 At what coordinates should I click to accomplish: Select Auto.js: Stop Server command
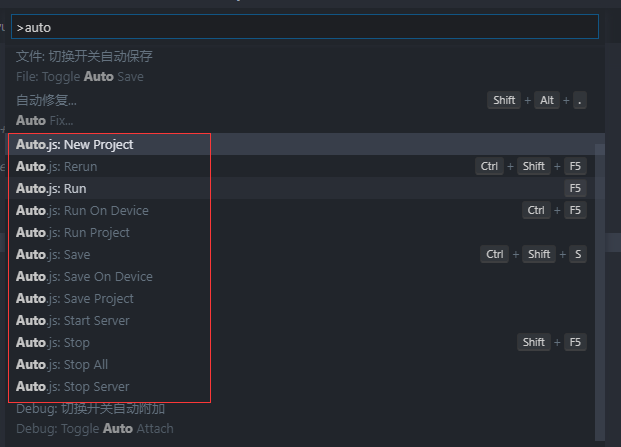73,387
